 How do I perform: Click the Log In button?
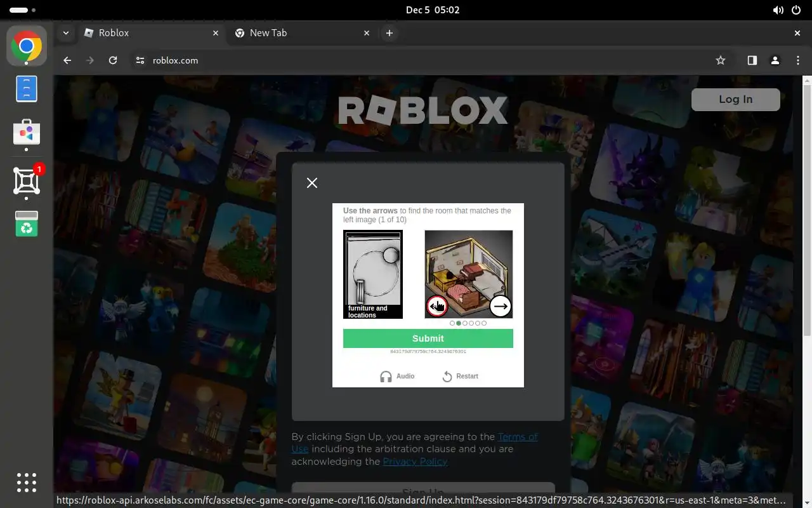pos(736,99)
